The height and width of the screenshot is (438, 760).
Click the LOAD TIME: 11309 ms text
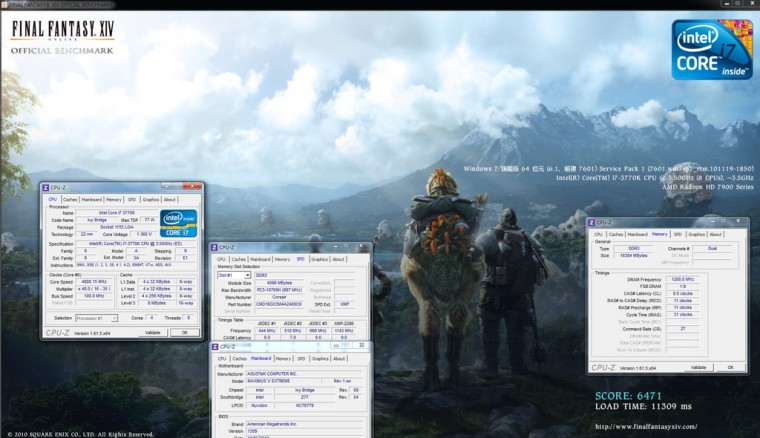click(643, 407)
